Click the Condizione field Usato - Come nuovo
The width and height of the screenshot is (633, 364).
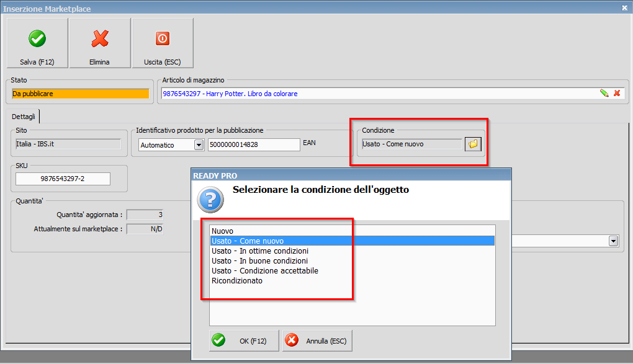412,144
